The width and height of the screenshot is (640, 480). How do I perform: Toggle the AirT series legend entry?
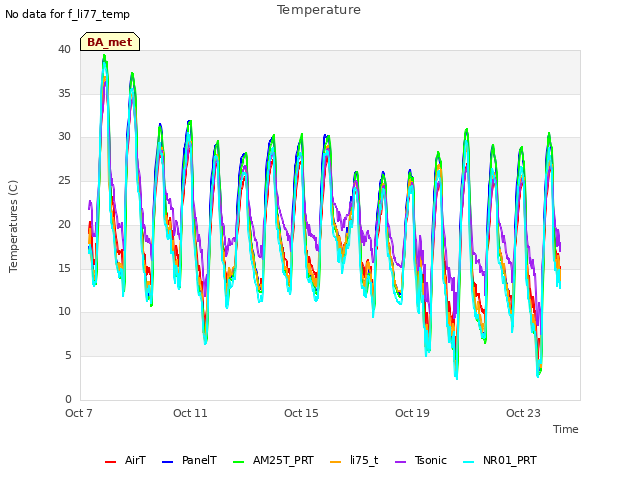coord(125,461)
